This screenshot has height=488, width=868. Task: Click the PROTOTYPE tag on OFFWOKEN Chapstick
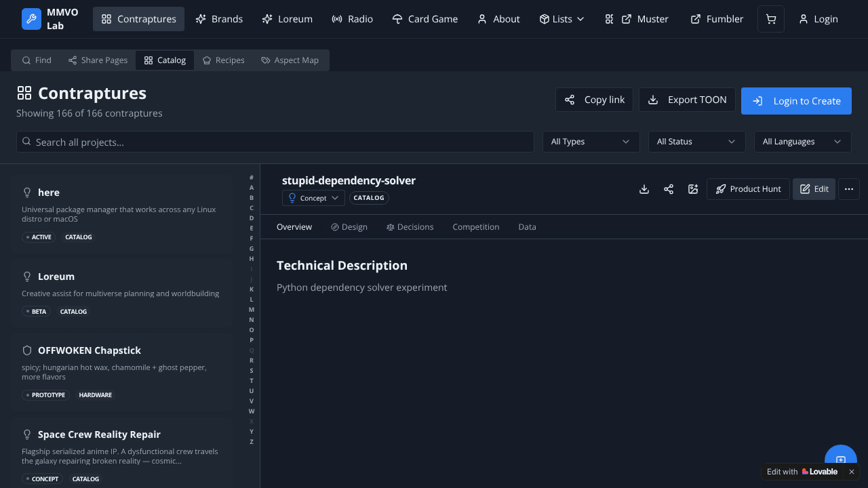(x=45, y=395)
